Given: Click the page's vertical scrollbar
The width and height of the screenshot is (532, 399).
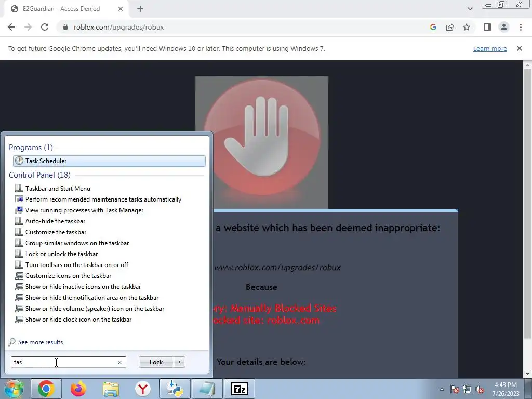Looking at the screenshot, I should pos(527,204).
